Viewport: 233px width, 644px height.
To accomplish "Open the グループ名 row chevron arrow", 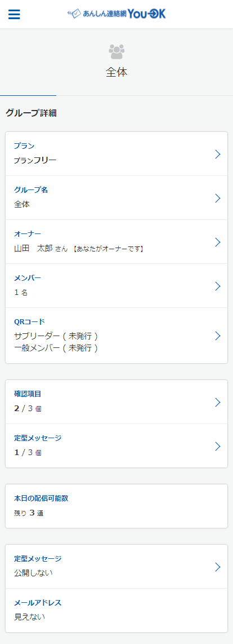I will coord(218,198).
